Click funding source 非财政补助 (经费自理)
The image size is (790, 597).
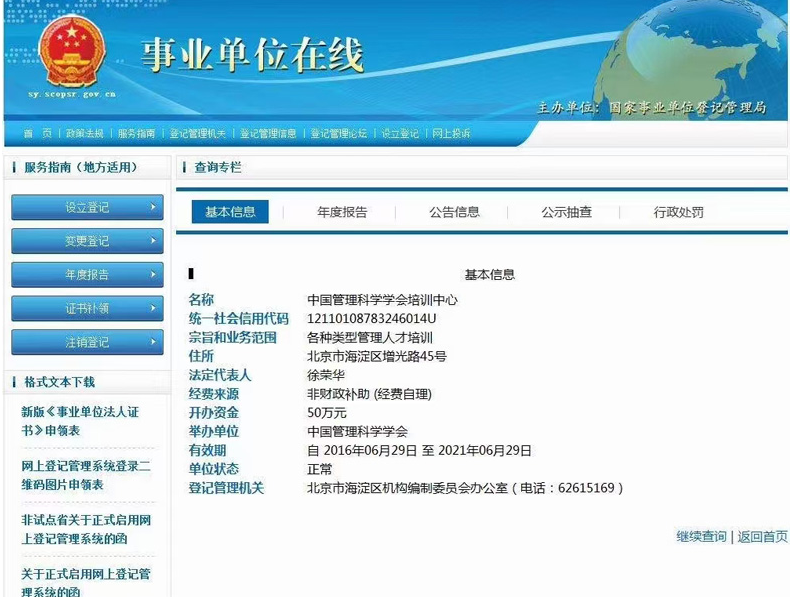pos(369,394)
